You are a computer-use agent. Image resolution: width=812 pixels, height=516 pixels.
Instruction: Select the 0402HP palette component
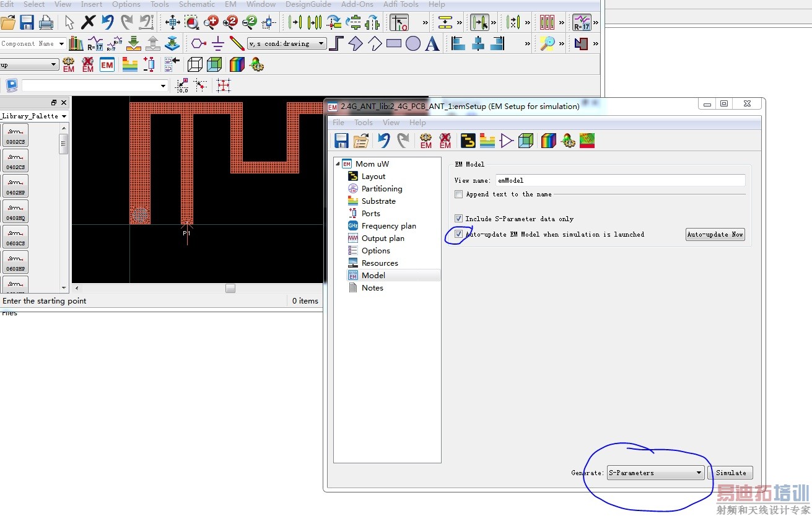pos(15,186)
